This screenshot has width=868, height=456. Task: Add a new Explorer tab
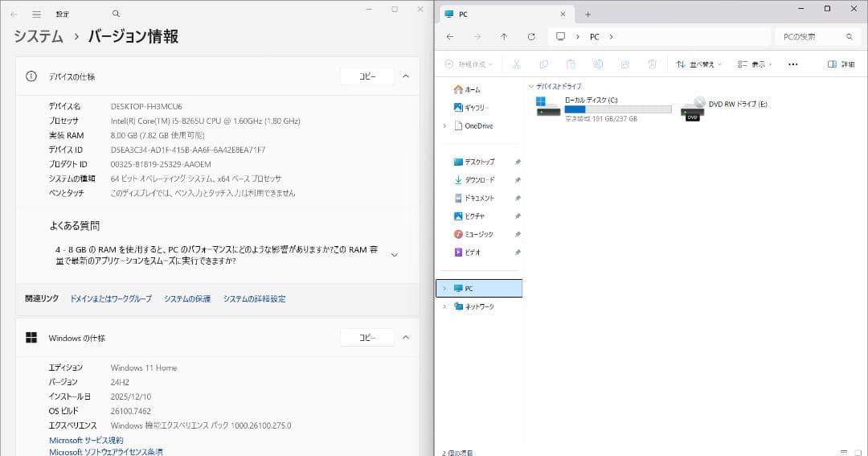(x=588, y=14)
